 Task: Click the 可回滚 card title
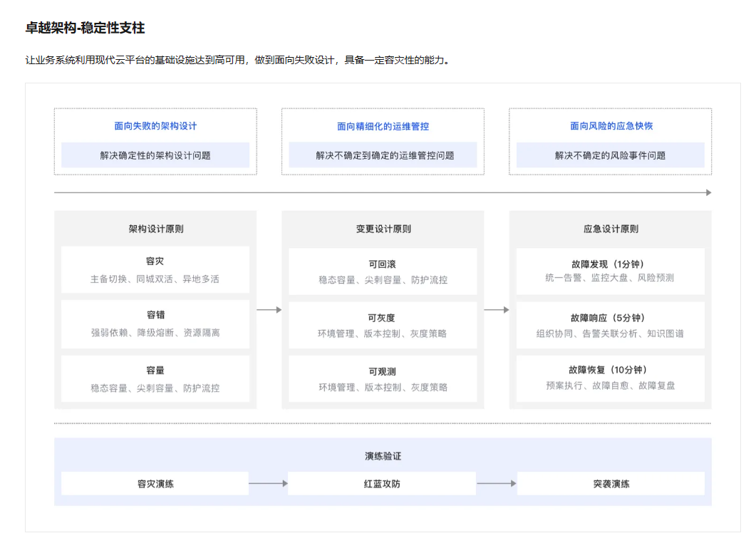tap(383, 264)
